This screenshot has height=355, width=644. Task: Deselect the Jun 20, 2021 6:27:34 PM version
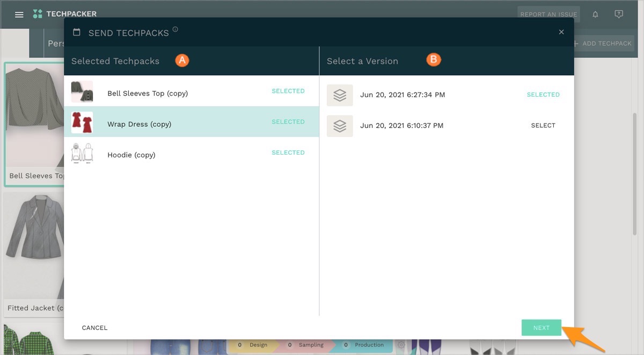[543, 95]
